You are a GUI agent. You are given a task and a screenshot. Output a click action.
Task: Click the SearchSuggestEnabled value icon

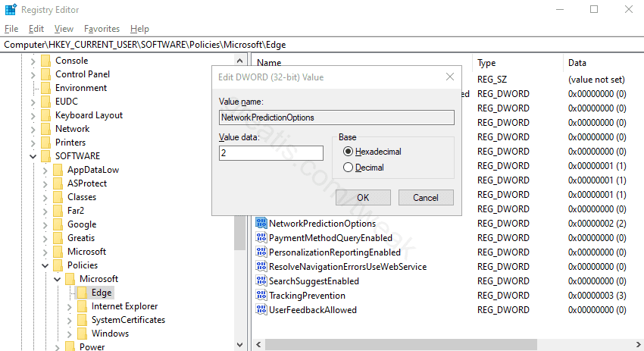261,281
